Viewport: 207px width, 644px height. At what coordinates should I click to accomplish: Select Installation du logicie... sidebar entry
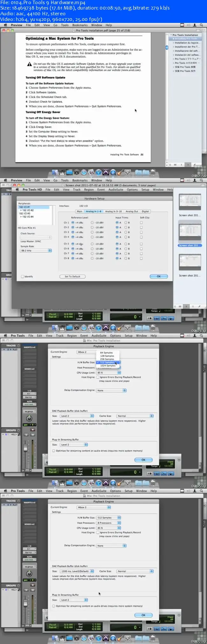[187, 43]
